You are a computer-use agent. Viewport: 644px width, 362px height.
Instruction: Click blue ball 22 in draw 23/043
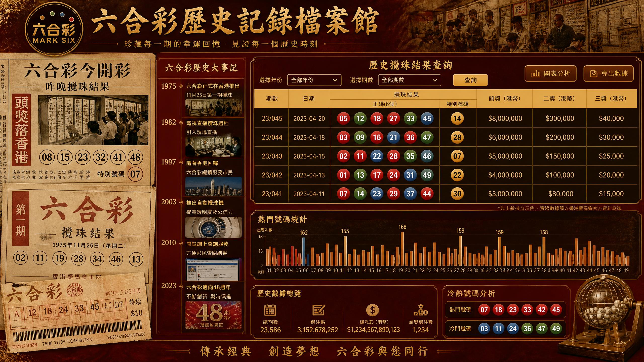pos(377,156)
